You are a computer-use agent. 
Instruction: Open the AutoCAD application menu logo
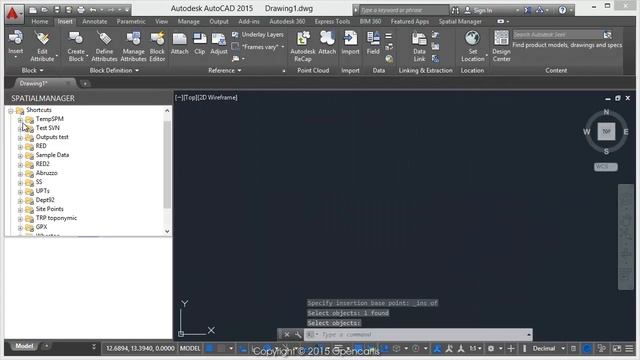[13, 13]
